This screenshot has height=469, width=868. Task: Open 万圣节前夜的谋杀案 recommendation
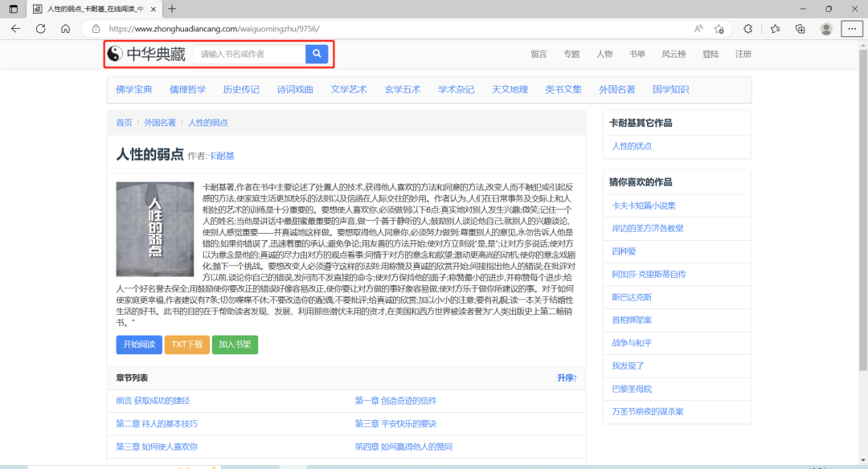[648, 411]
